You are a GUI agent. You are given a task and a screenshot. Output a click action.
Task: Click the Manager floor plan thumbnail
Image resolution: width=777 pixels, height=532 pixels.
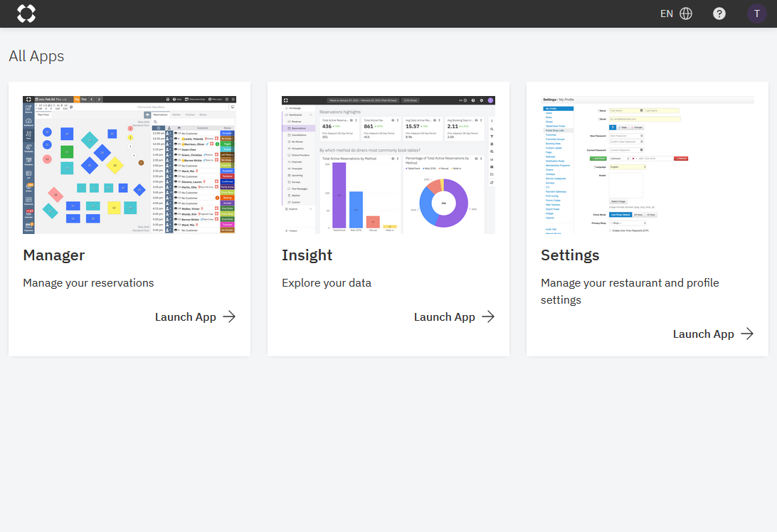coord(129,165)
